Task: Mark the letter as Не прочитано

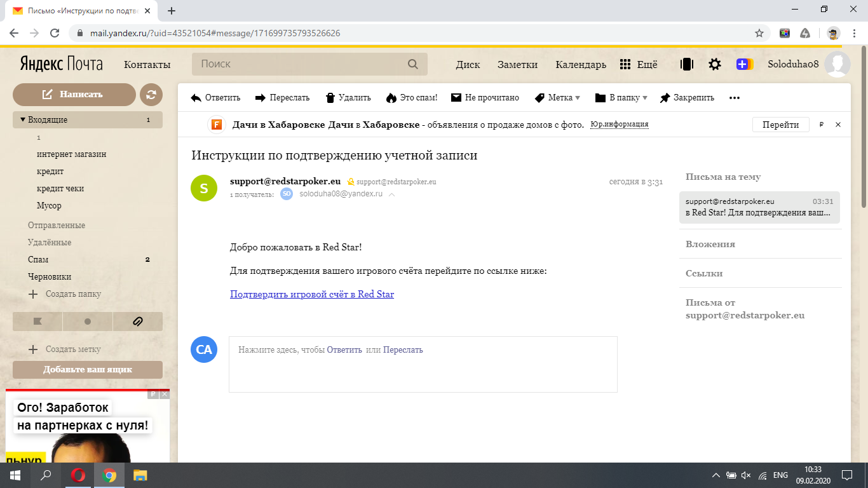Action: (485, 98)
